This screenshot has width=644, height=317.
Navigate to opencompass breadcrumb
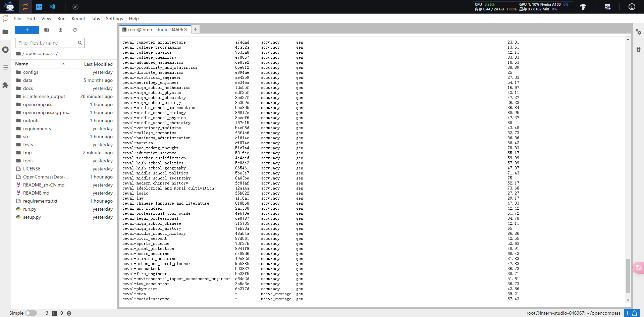(40, 54)
